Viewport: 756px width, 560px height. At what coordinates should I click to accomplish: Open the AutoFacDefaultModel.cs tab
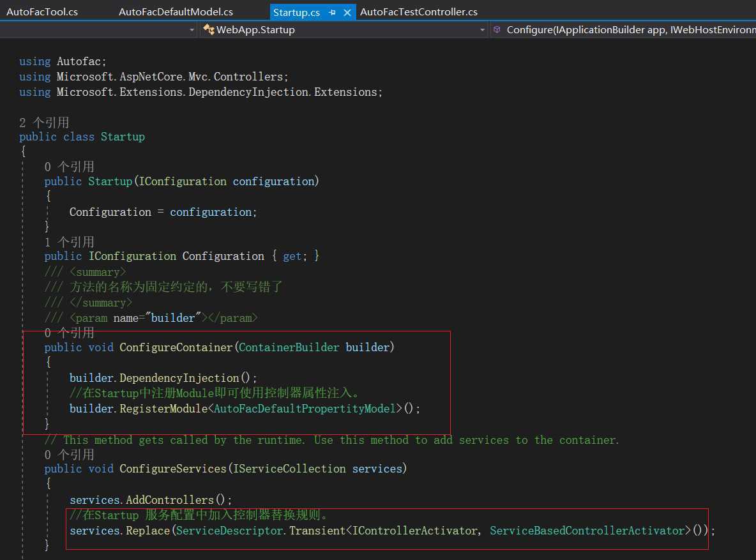click(176, 11)
